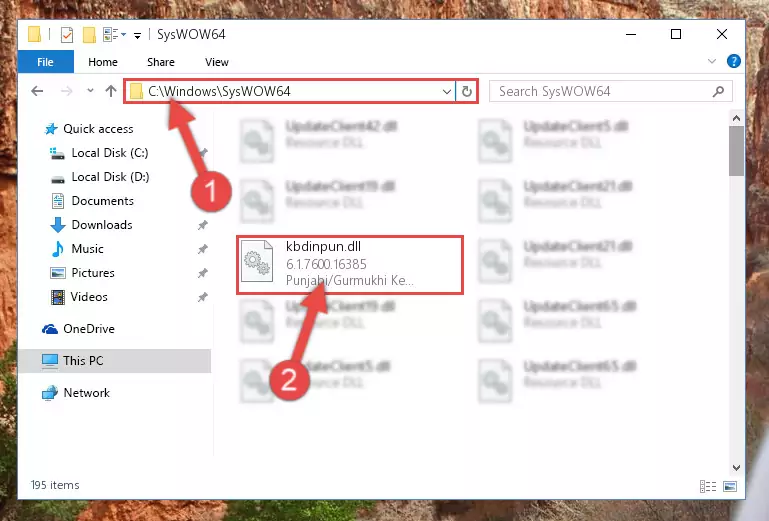
Task: Switch to the View ribbon tab
Action: click(x=217, y=62)
